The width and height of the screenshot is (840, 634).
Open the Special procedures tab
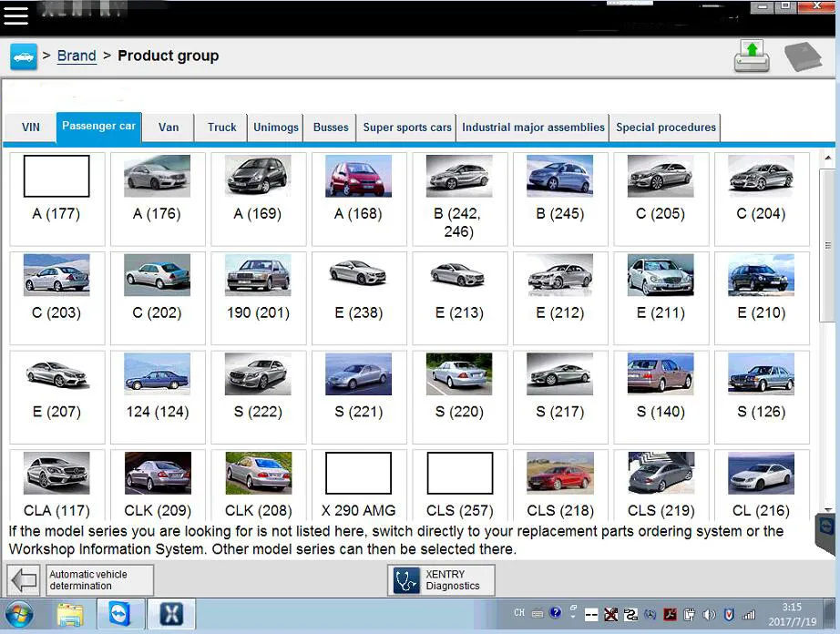(x=665, y=128)
